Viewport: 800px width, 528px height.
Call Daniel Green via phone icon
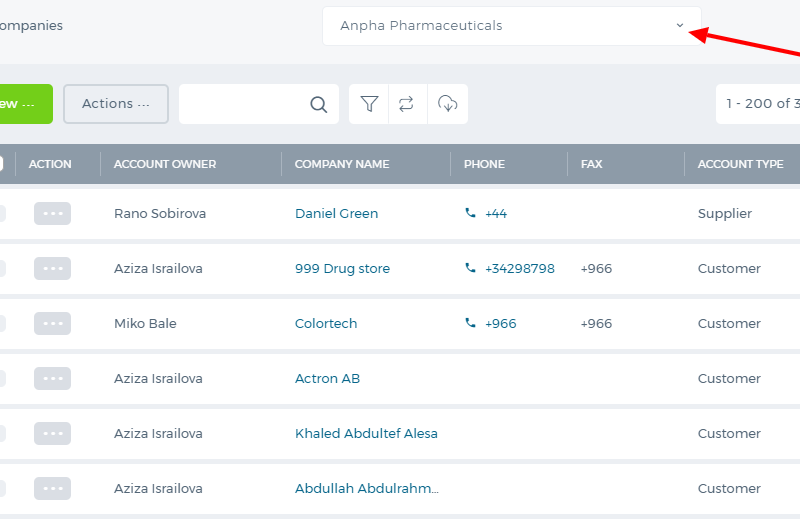(x=470, y=213)
